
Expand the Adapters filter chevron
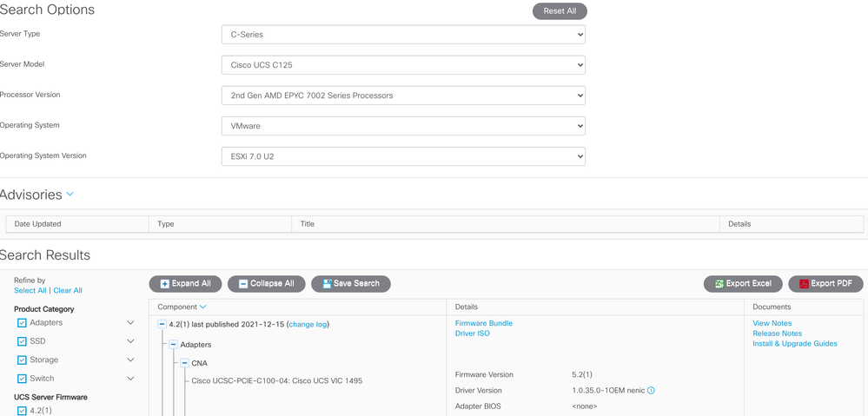[x=130, y=322]
